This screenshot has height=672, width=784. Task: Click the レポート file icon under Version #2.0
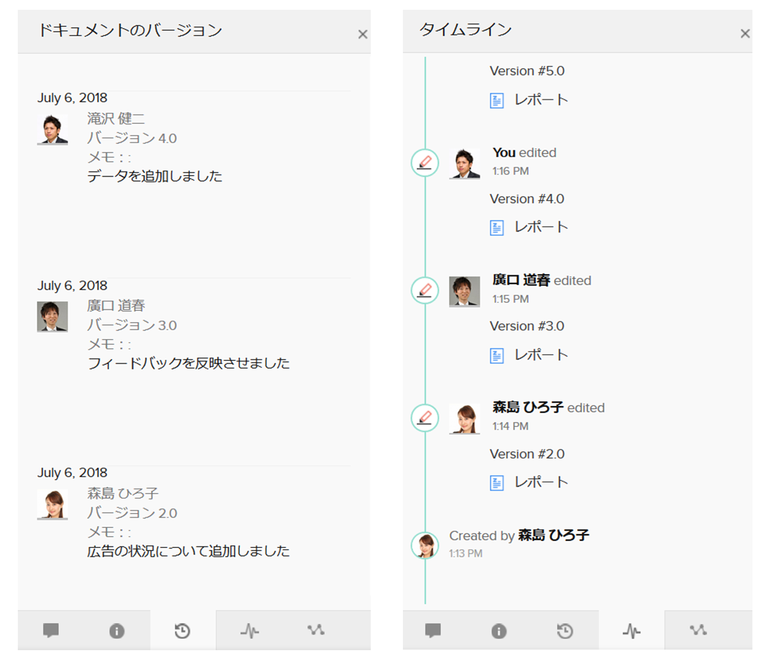click(x=496, y=482)
